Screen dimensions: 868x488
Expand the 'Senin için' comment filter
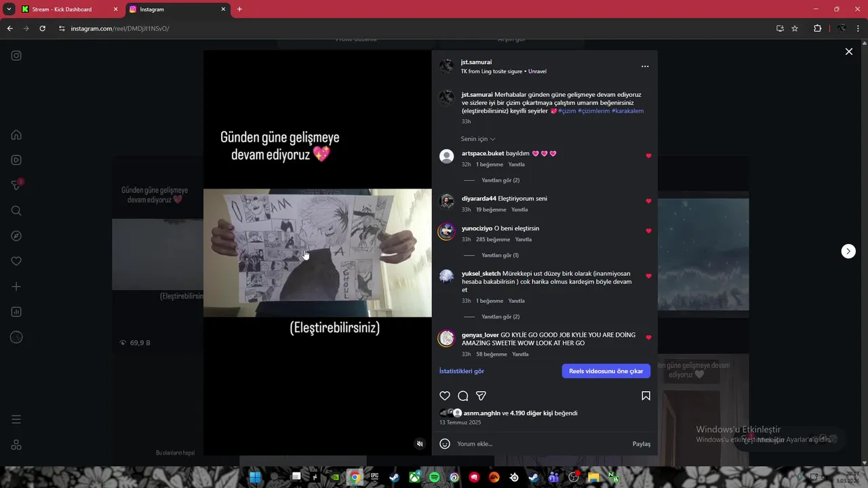(478, 139)
